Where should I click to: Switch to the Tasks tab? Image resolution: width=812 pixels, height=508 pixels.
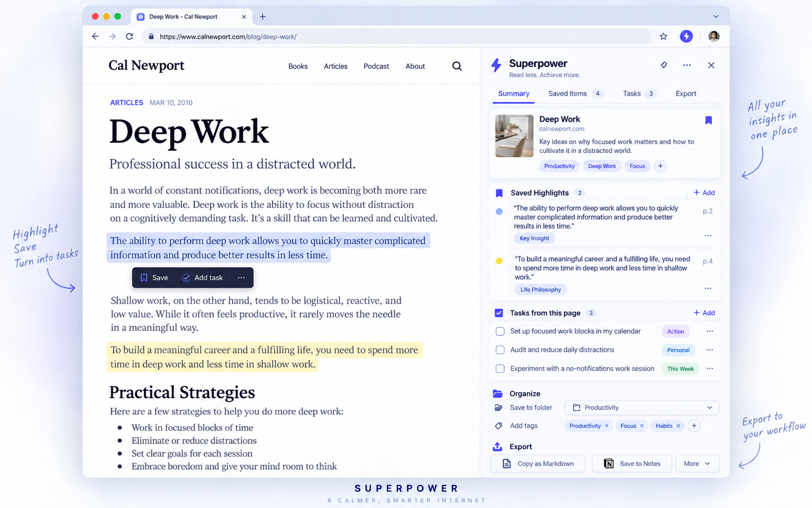pos(639,94)
